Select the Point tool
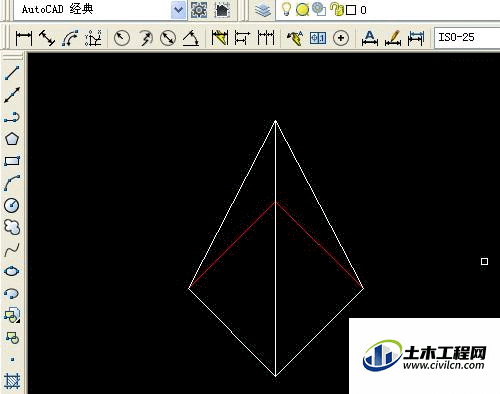 point(12,359)
